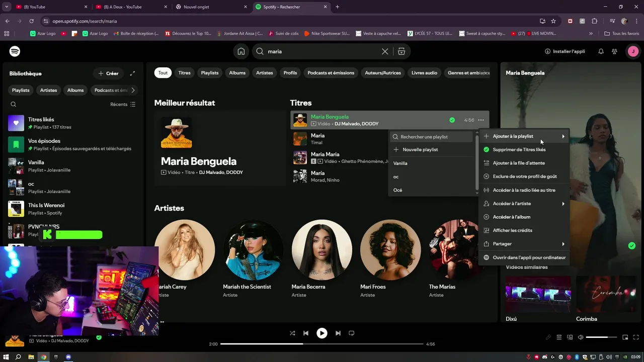Expand Partager submenu

pyautogui.click(x=524, y=244)
